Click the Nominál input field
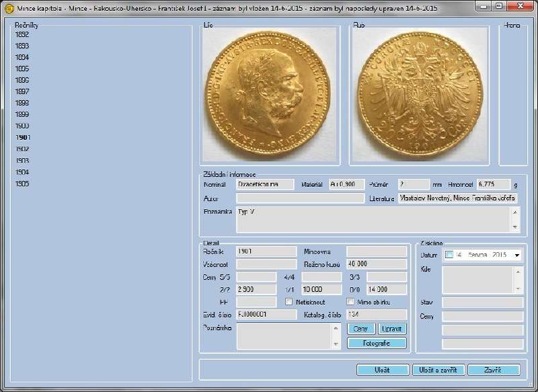 (266, 184)
